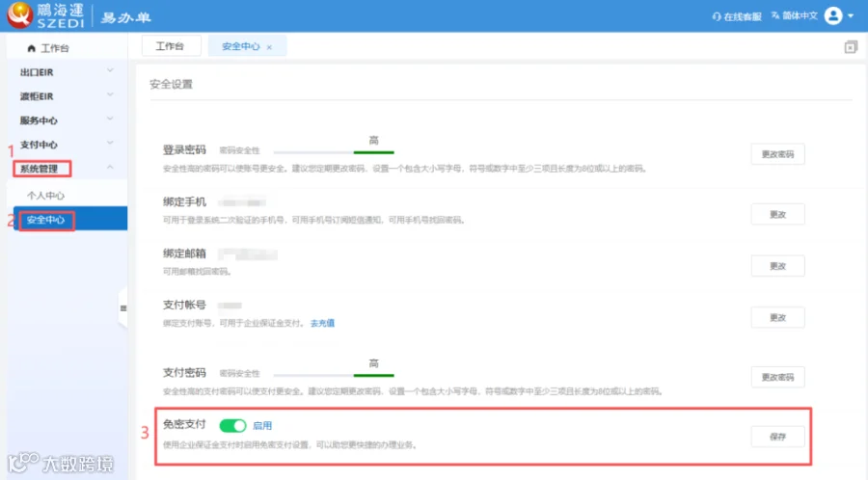Expand the 出口EIR menu

tap(67, 72)
